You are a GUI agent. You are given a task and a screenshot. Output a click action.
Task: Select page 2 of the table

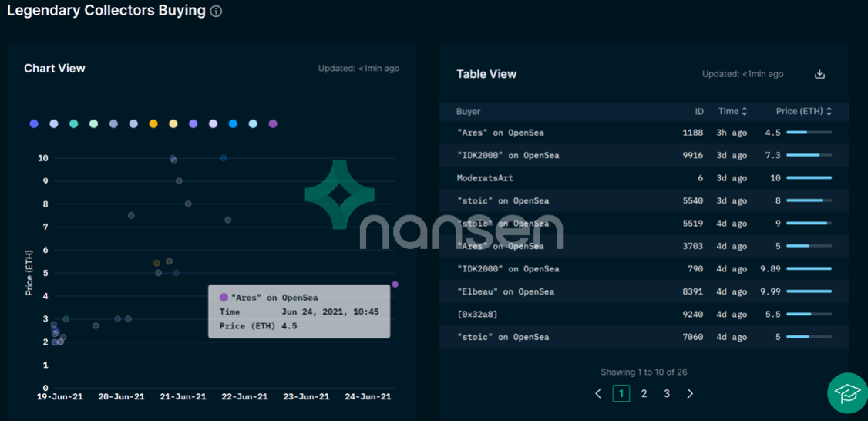pos(644,393)
